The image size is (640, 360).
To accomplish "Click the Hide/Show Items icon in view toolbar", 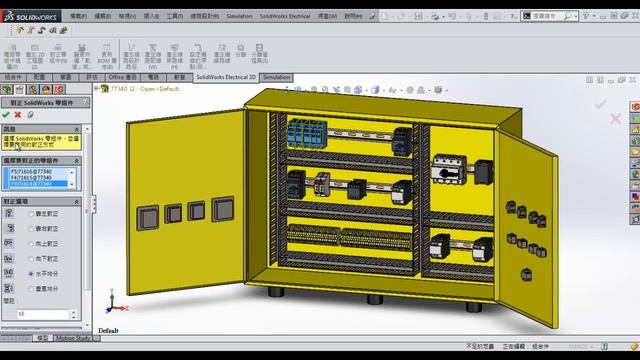I will pyautogui.click(x=392, y=90).
